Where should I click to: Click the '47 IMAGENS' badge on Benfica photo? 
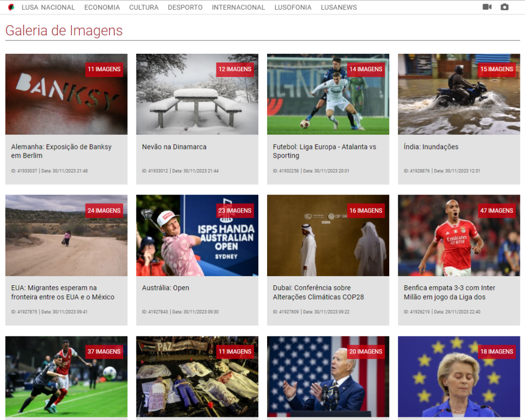(496, 211)
